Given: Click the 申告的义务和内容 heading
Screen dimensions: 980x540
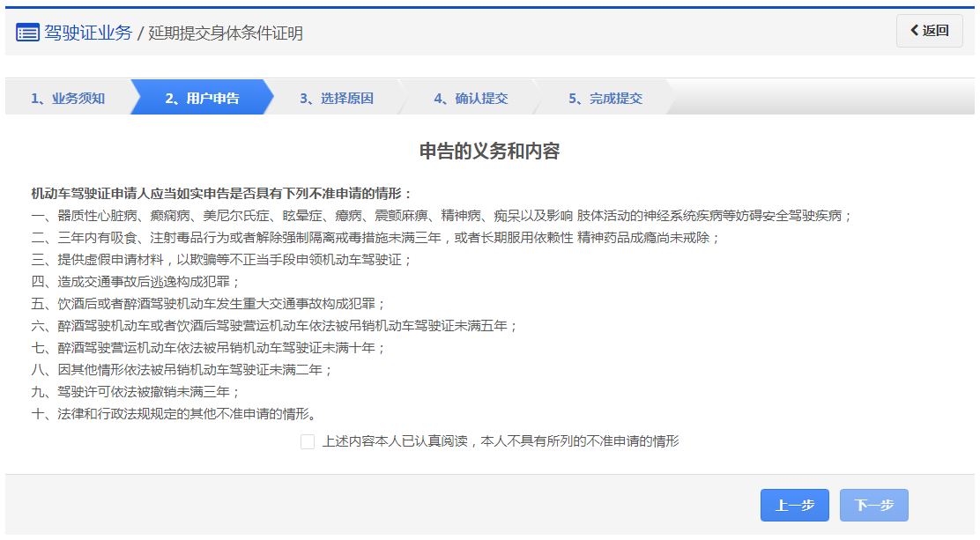Looking at the screenshot, I should pos(489,152).
